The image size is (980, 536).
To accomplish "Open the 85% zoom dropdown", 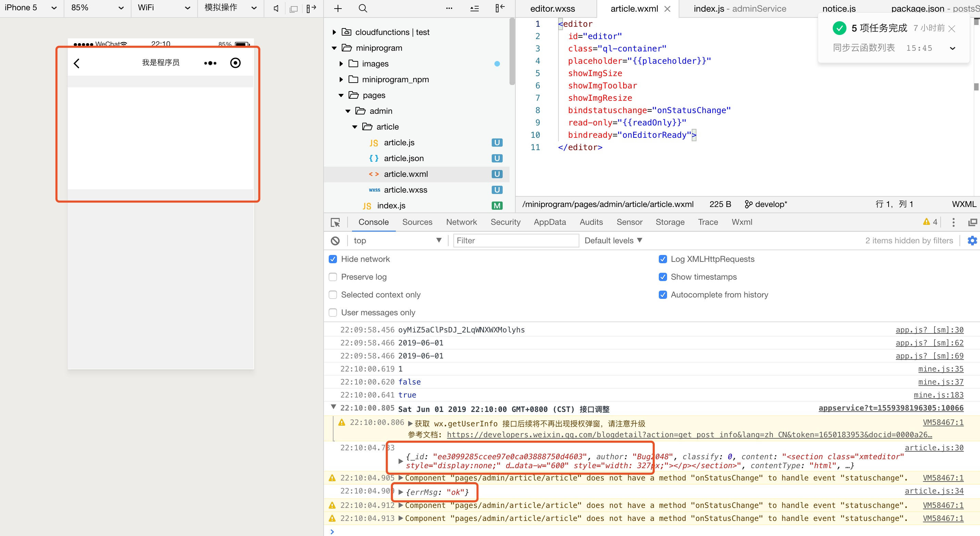I will [97, 8].
